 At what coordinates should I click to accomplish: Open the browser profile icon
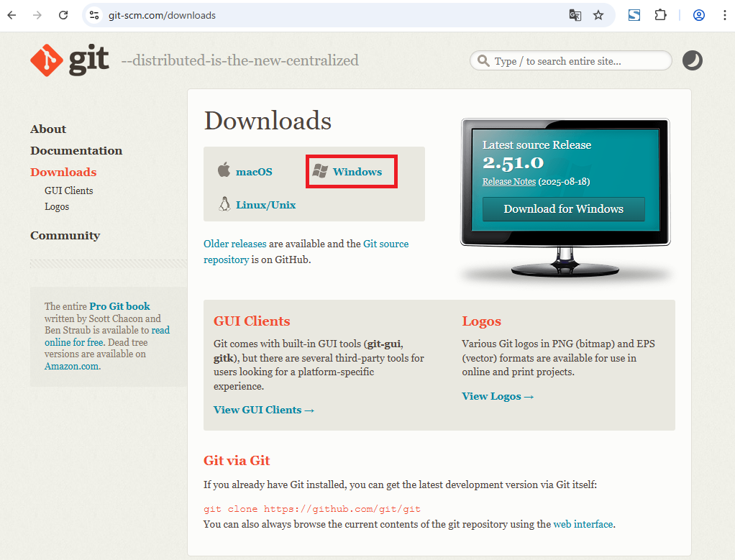click(699, 15)
